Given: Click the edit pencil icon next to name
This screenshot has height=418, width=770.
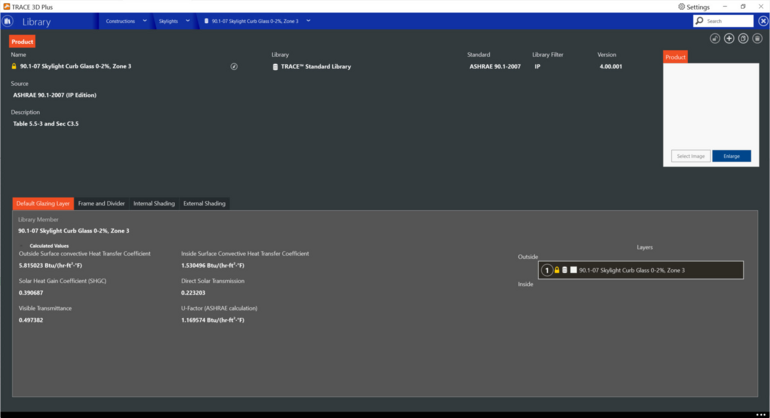Looking at the screenshot, I should 234,66.
